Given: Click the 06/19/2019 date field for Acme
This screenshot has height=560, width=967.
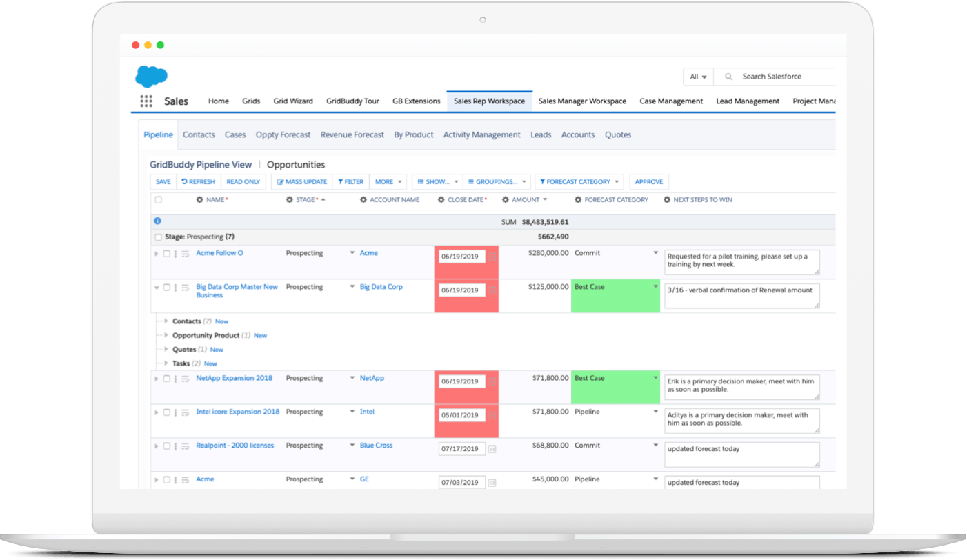Looking at the screenshot, I should 462,257.
